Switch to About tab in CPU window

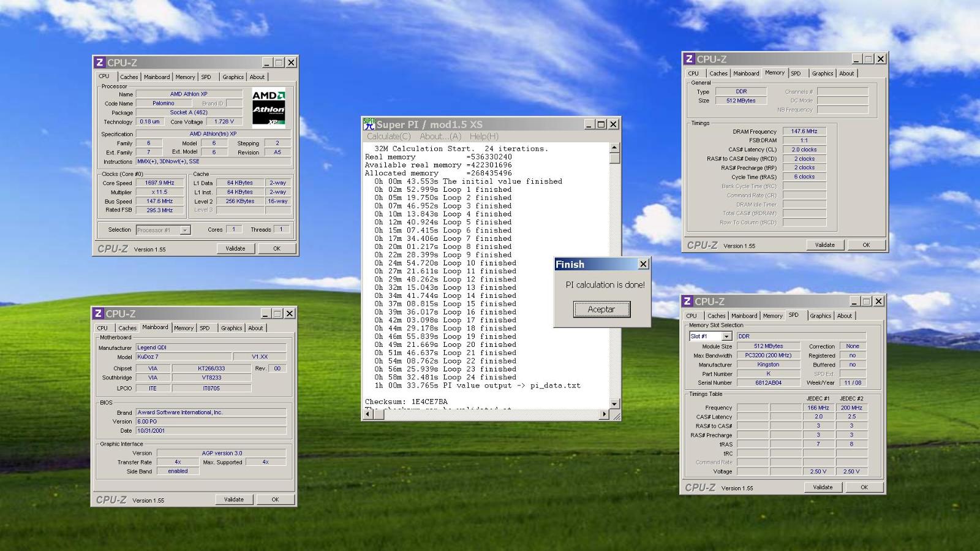click(257, 77)
